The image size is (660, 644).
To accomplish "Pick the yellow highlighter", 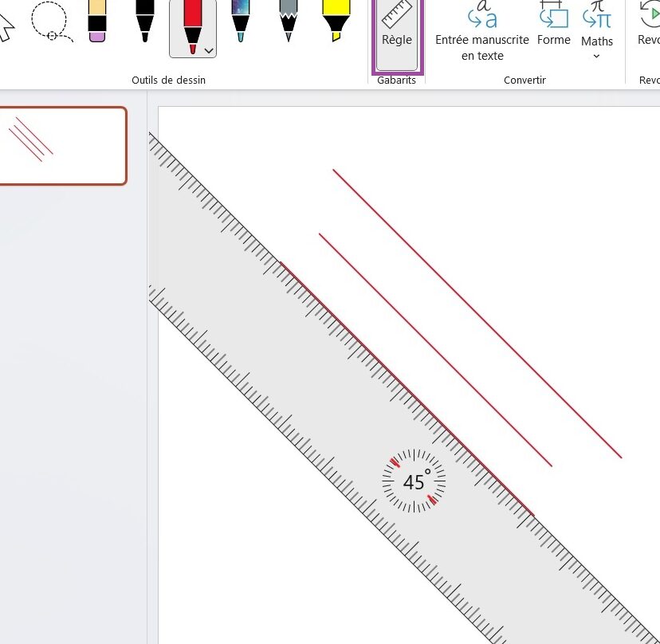I will pos(336,21).
